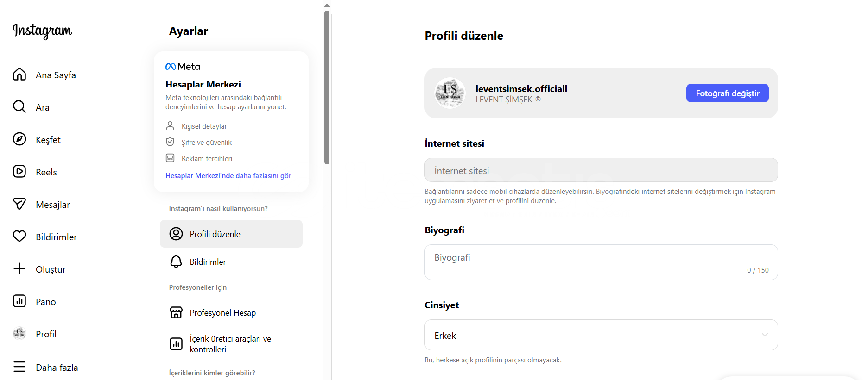Click the Instagram logo
The image size is (868, 380).
point(42,31)
